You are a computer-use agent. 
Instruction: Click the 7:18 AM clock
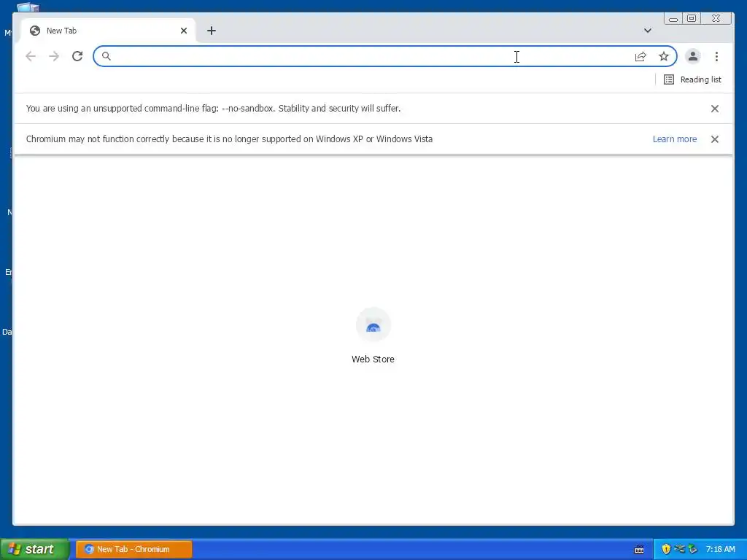coord(720,549)
